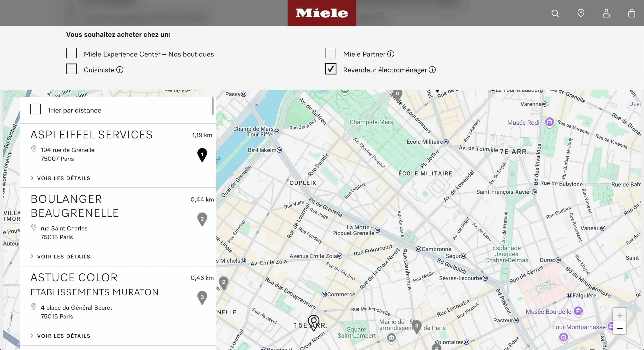Viewport: 644px width, 350px height.
Task: Expand Voir les détails for Astuce Color
Action: (60, 336)
